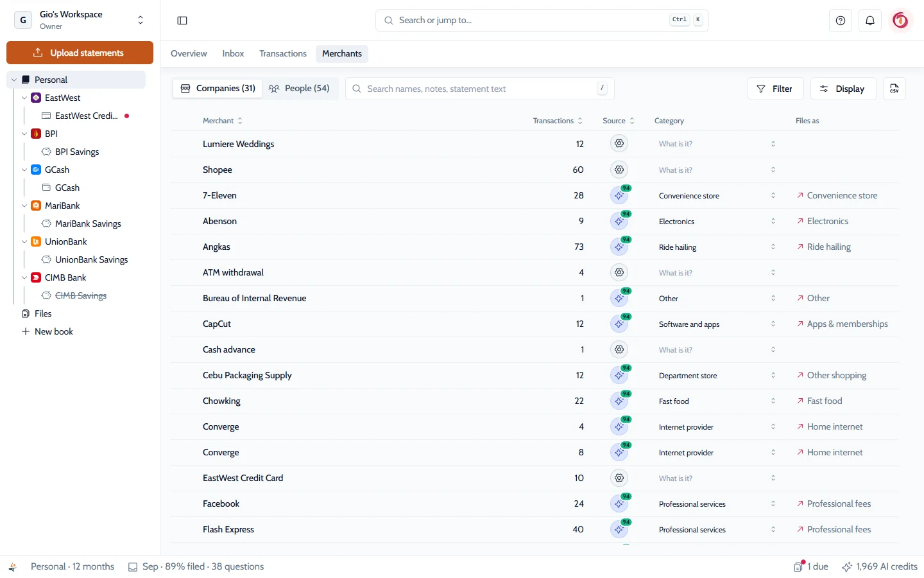Click the AI credits sparkle icon

coord(847,566)
